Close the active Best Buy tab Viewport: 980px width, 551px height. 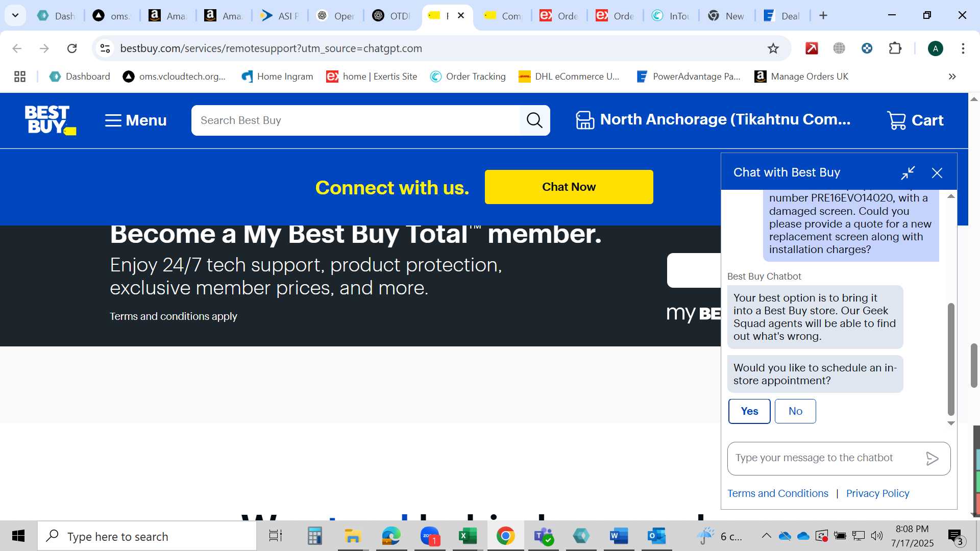coord(461,15)
